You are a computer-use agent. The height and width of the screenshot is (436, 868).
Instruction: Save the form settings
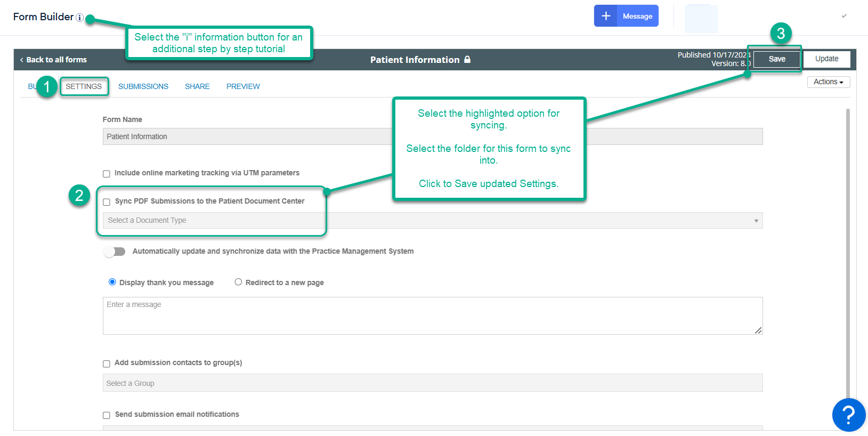777,59
